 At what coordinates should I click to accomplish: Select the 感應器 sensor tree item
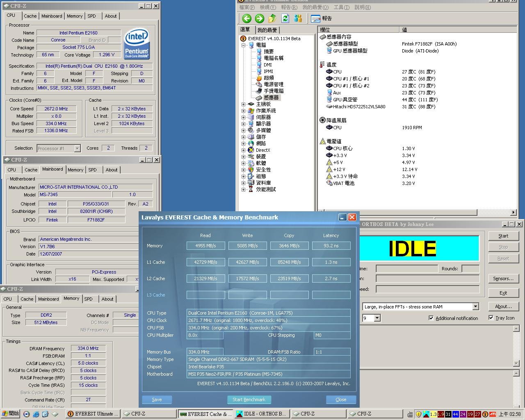[x=267, y=97]
